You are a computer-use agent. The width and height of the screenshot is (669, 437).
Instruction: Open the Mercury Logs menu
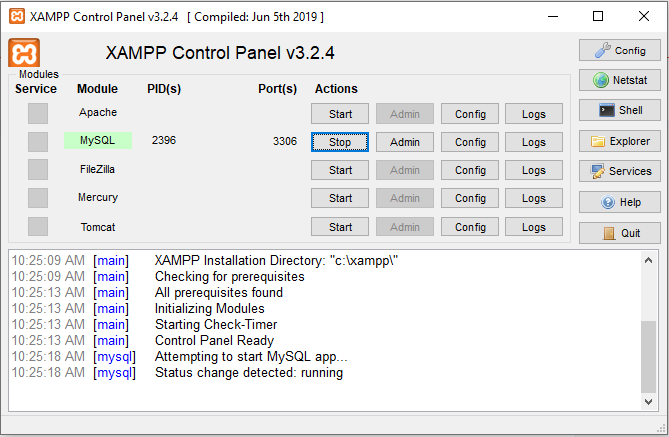tap(534, 198)
